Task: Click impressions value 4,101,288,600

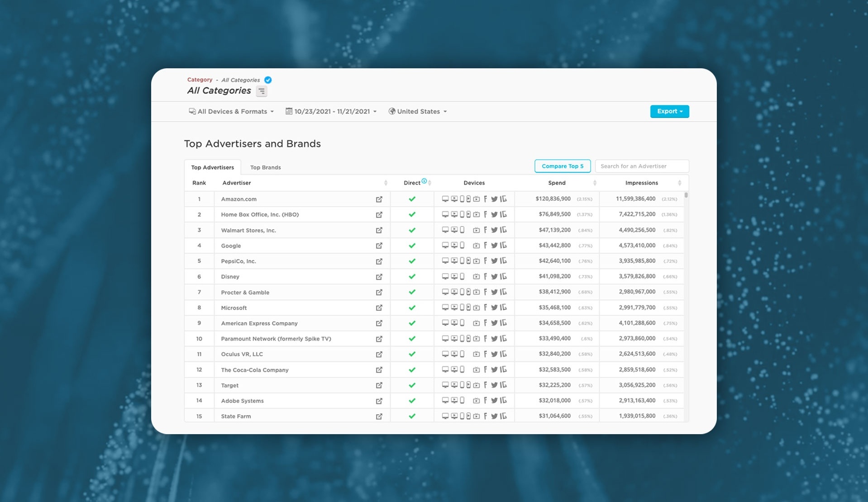Action: pyautogui.click(x=637, y=323)
